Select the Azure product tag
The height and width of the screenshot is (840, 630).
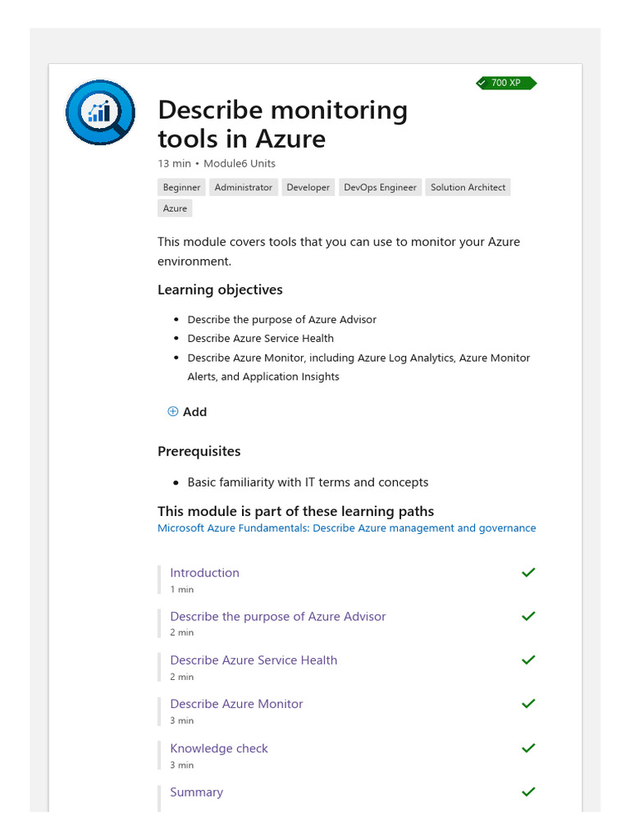[175, 208]
